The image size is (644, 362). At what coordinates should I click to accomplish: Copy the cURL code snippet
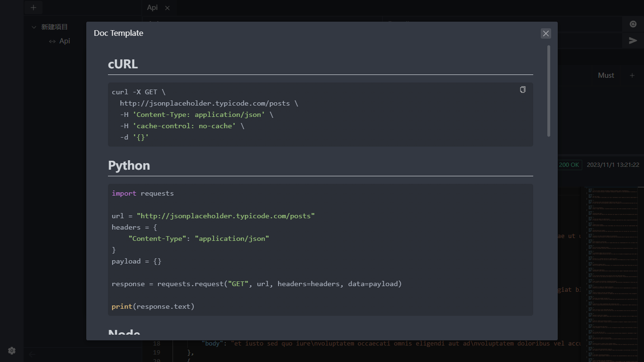point(523,90)
